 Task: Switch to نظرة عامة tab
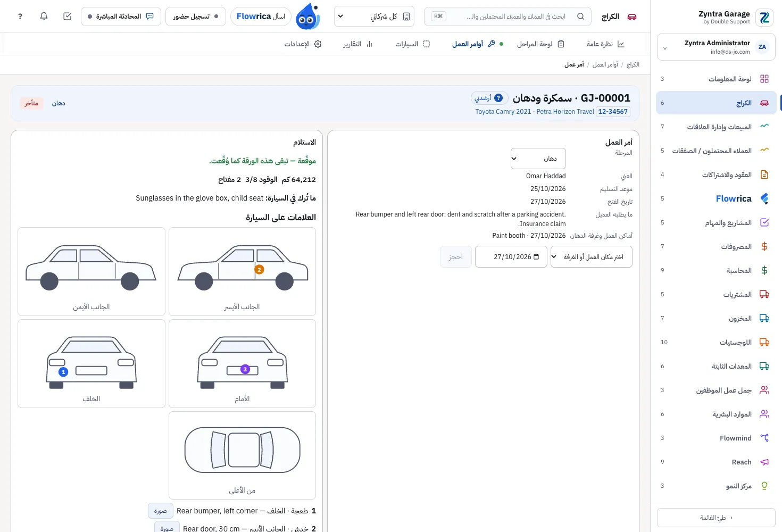pyautogui.click(x=605, y=44)
